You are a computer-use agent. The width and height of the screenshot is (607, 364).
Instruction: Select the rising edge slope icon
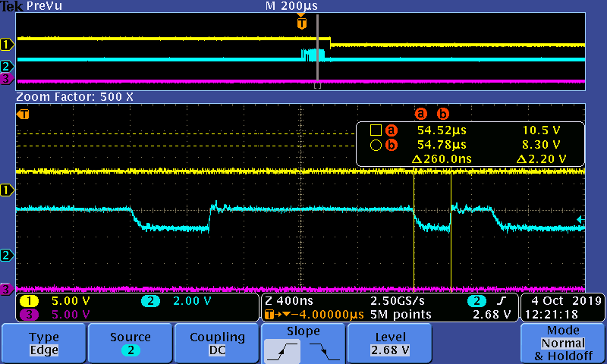point(282,351)
